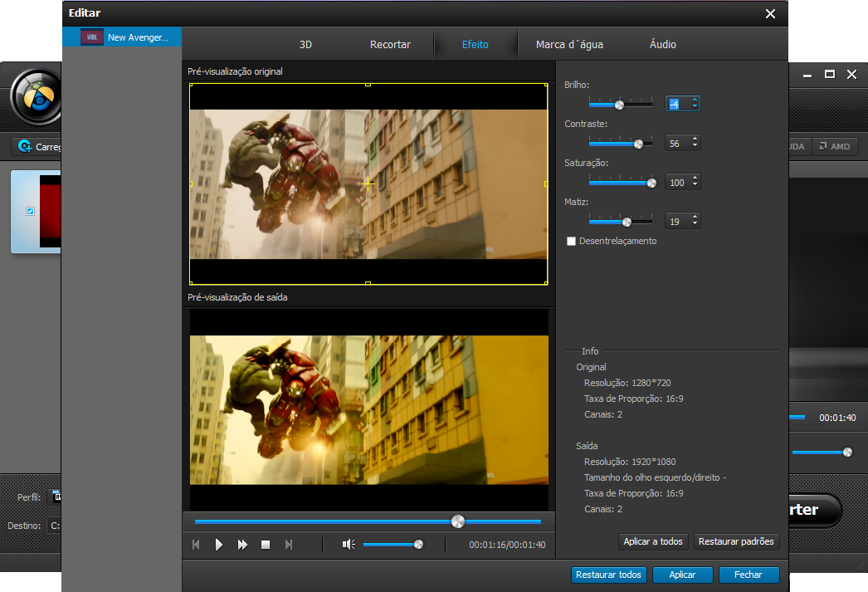Click the preview volume slider handle
The width and height of the screenshot is (868, 592).
pyautogui.click(x=418, y=545)
